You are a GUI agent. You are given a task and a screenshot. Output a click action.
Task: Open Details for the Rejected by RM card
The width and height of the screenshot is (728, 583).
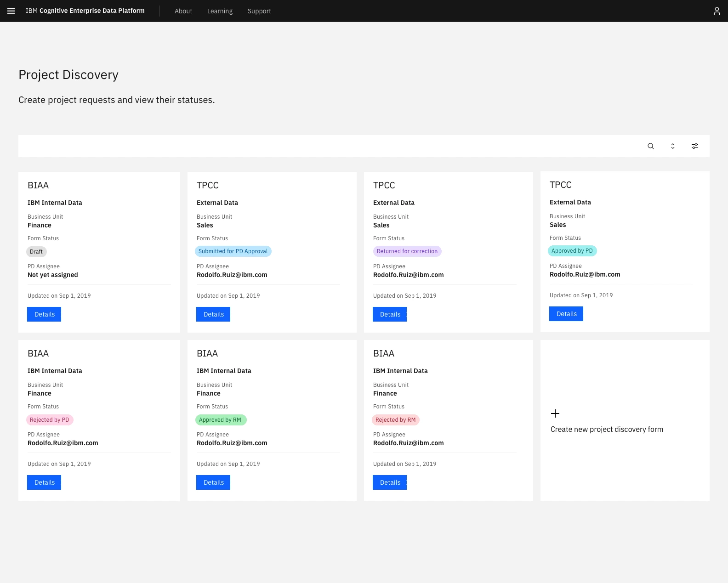click(x=390, y=482)
